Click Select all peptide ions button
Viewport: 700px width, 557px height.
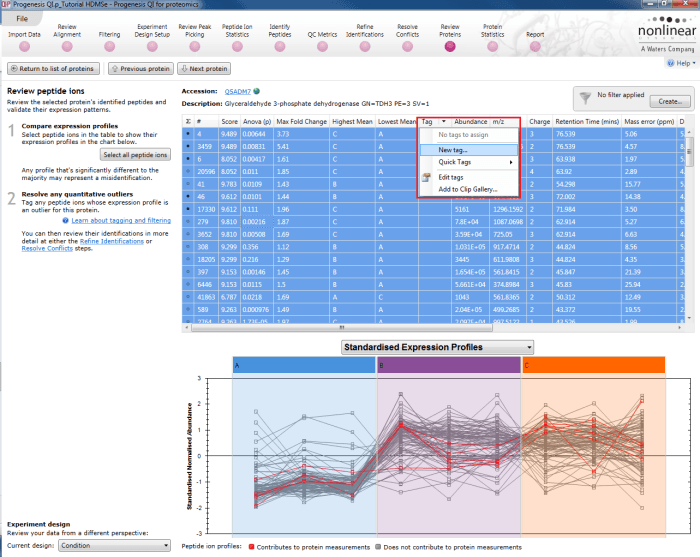pos(135,155)
